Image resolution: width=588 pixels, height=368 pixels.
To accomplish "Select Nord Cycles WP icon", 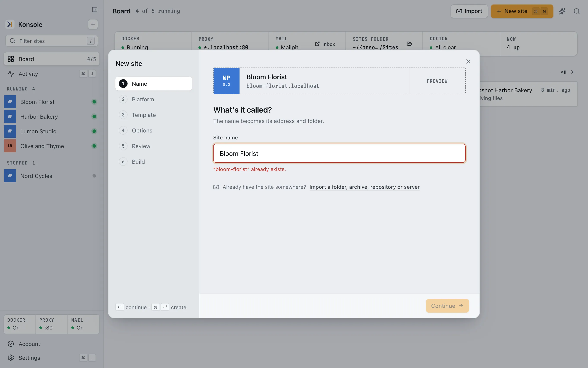I will tap(10, 176).
